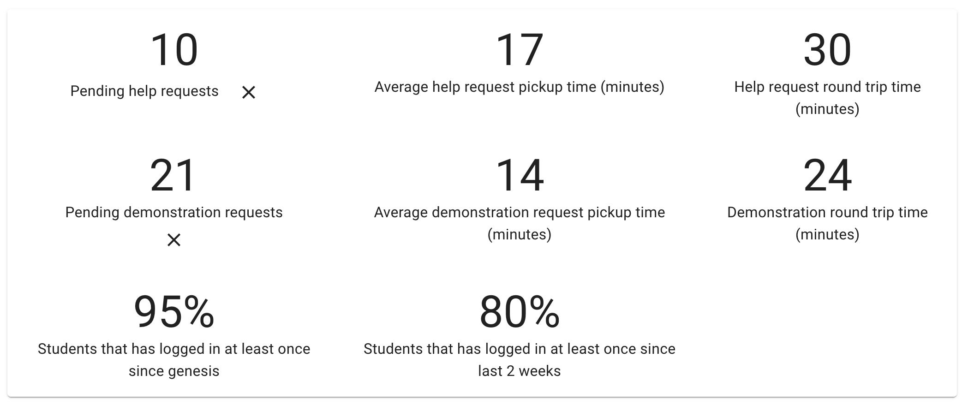Click the 24 demonstration round trip value

point(827,175)
